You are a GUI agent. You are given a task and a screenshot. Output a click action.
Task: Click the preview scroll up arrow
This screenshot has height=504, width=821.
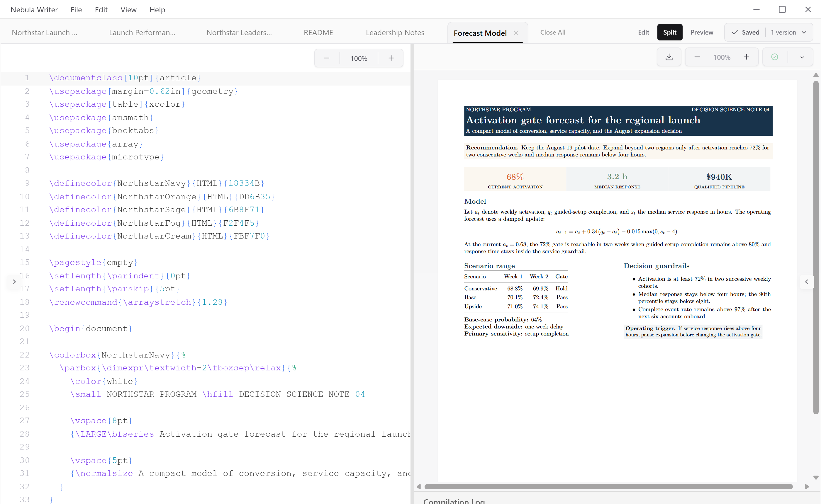(x=816, y=75)
